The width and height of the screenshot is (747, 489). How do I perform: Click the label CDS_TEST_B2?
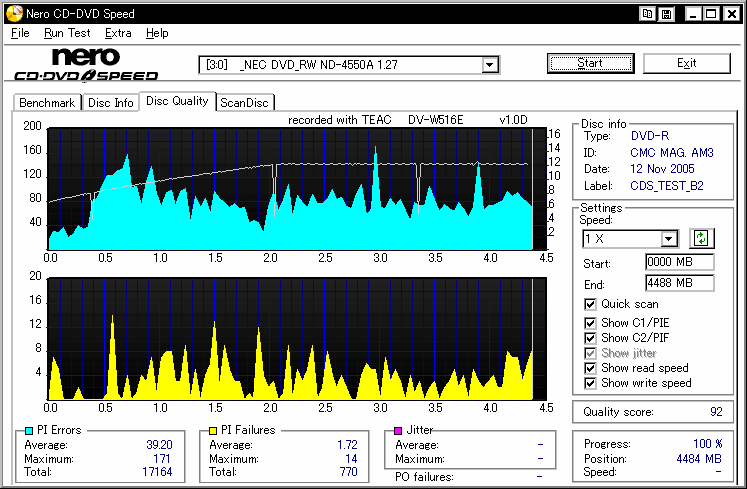(666, 186)
